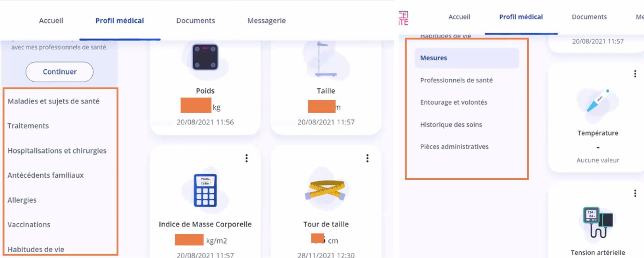Open three-dot menu on Tour de taille card
The width and height of the screenshot is (644, 258).
[x=367, y=158]
